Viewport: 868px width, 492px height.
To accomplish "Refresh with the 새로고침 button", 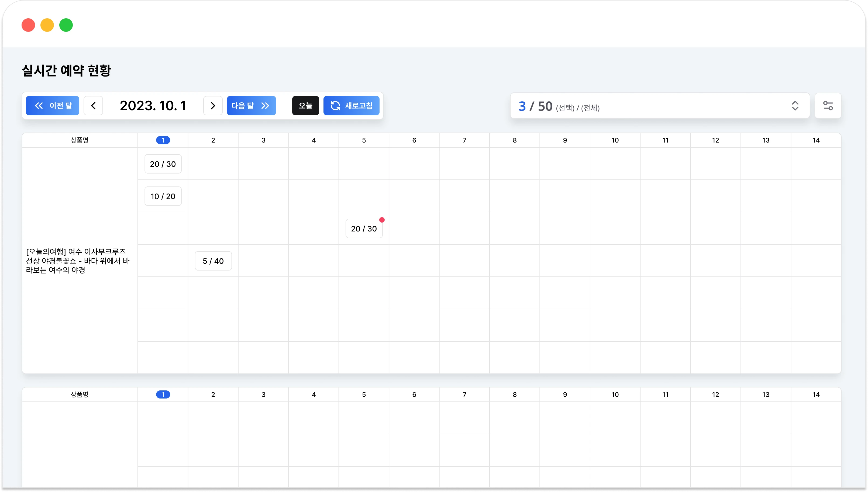I will coord(351,106).
